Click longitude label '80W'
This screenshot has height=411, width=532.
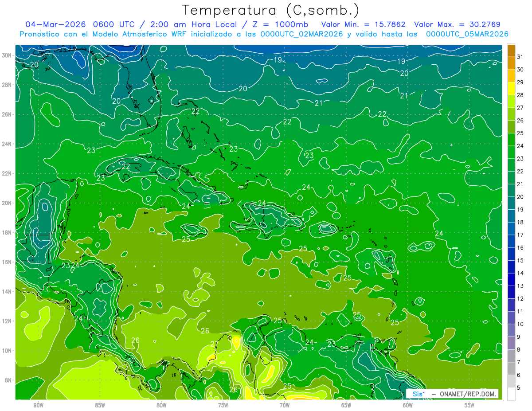[161, 405]
